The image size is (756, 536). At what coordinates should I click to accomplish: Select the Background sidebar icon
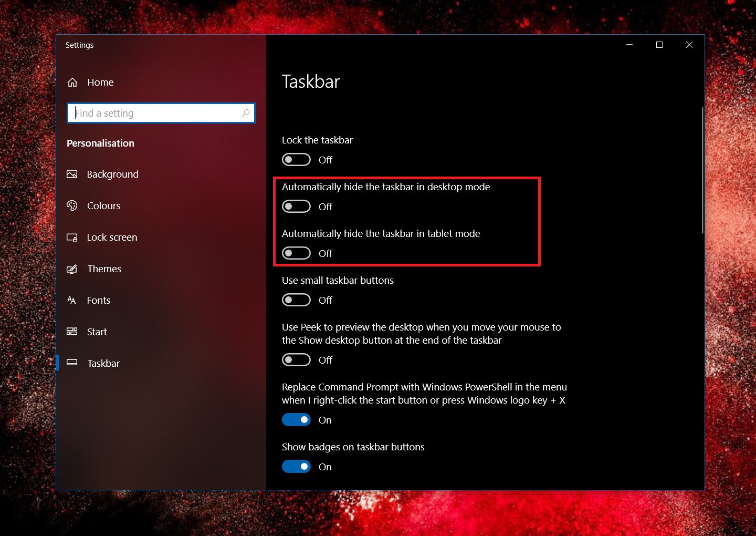coord(72,174)
